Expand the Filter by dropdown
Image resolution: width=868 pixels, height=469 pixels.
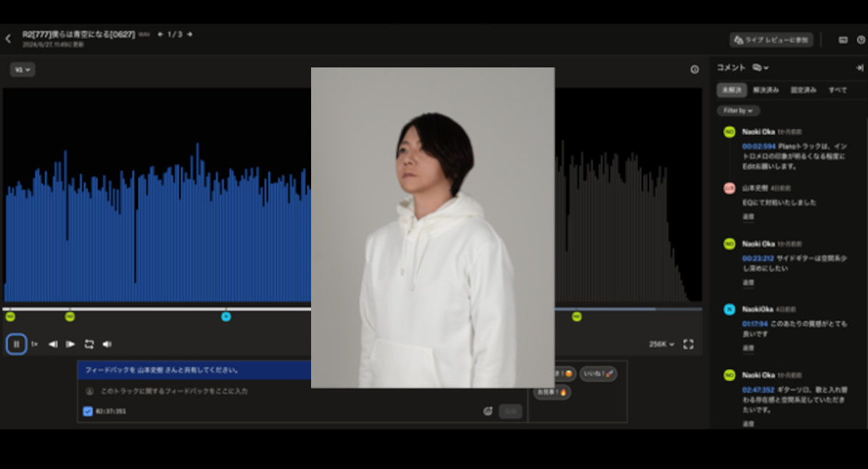coord(738,111)
